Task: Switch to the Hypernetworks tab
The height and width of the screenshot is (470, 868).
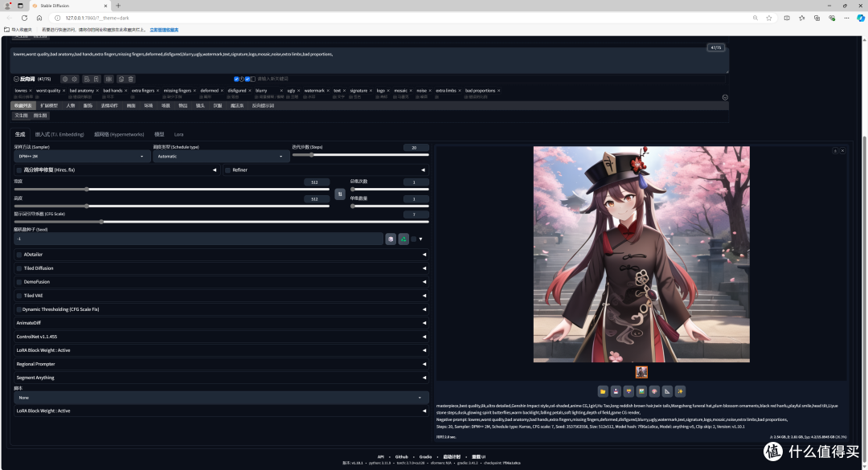Action: [x=119, y=134]
